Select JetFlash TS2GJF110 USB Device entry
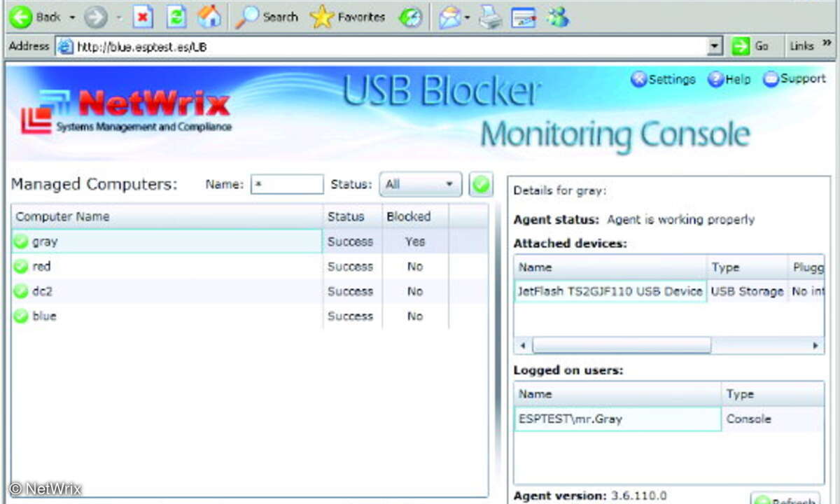 point(610,291)
